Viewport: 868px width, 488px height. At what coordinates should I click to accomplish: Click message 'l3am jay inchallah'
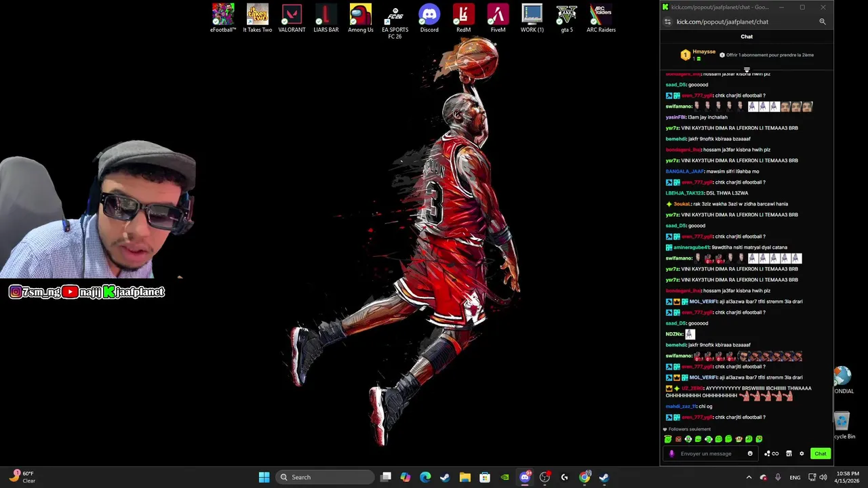pos(708,117)
